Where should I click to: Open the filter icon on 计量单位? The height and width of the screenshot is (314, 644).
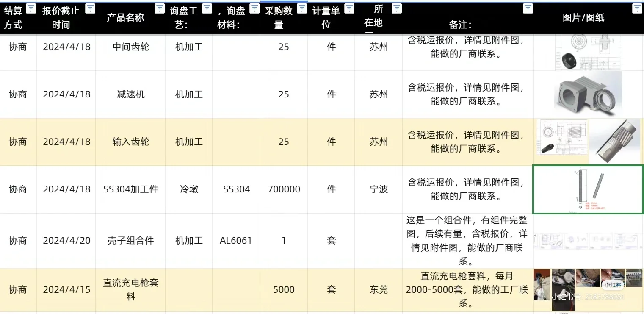(349, 7)
